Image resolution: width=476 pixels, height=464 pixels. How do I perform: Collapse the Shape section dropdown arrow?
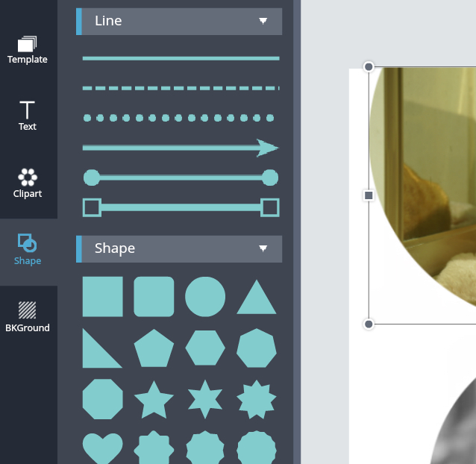[x=263, y=248]
